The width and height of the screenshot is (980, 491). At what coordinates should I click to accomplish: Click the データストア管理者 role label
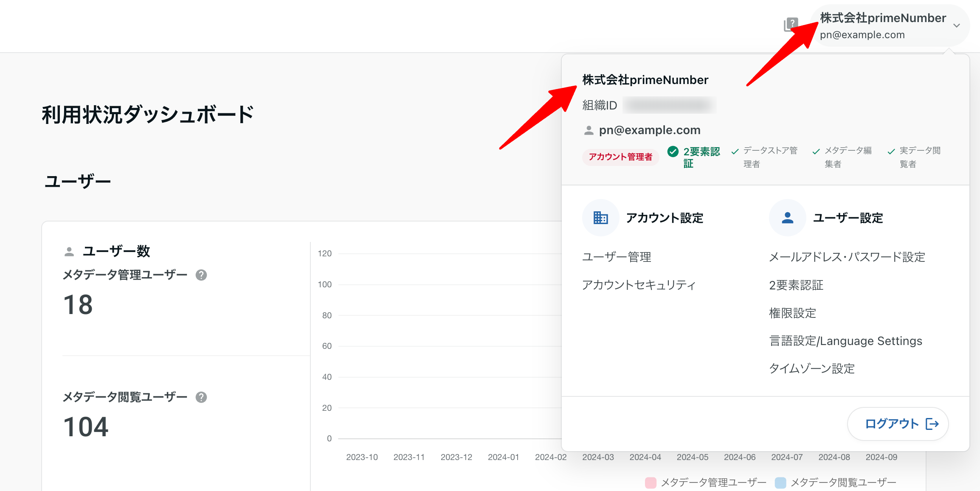click(x=770, y=157)
